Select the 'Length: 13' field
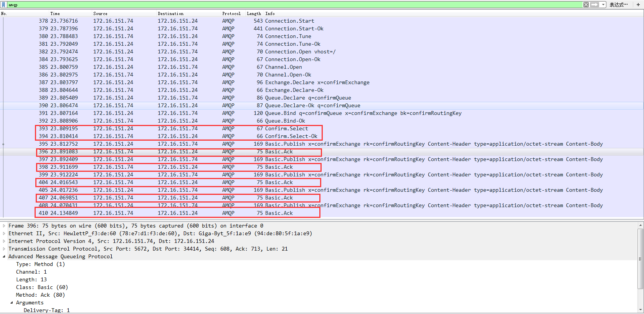This screenshot has height=314, width=644. pos(31,279)
